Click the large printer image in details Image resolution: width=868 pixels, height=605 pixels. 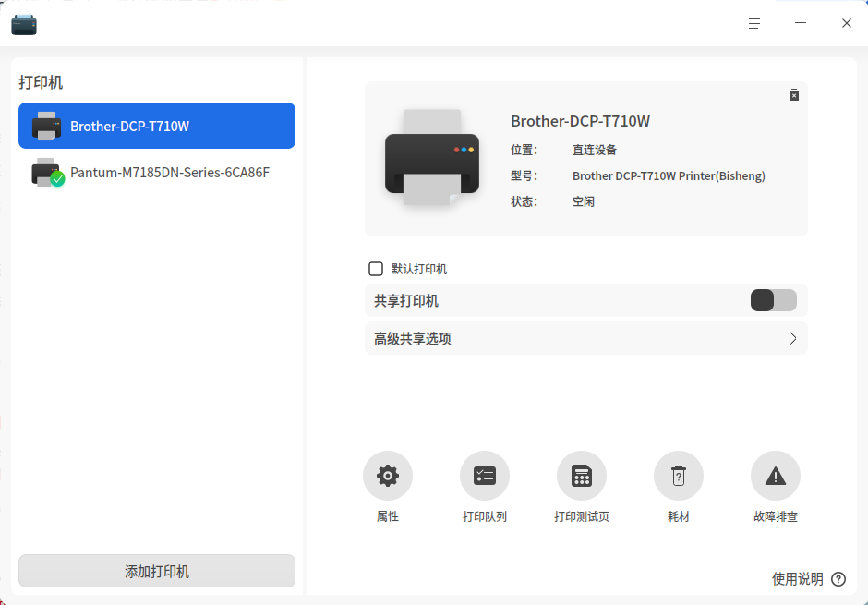432,158
